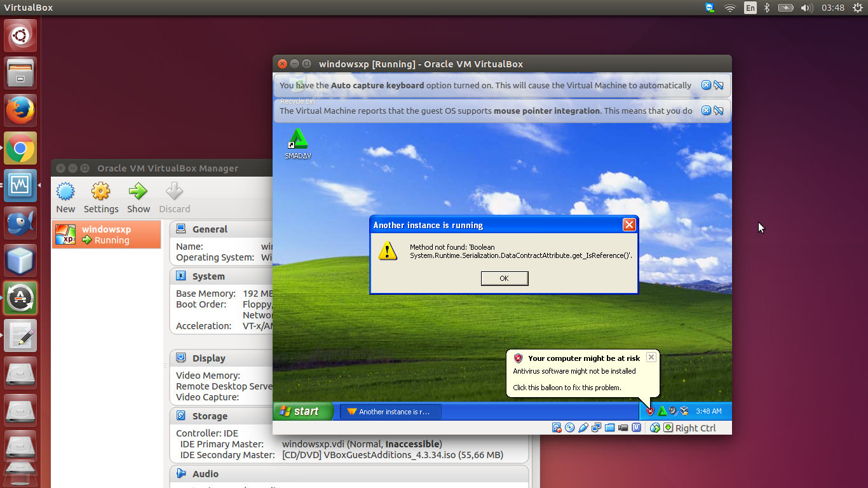Open the system gear session menu

(858, 8)
